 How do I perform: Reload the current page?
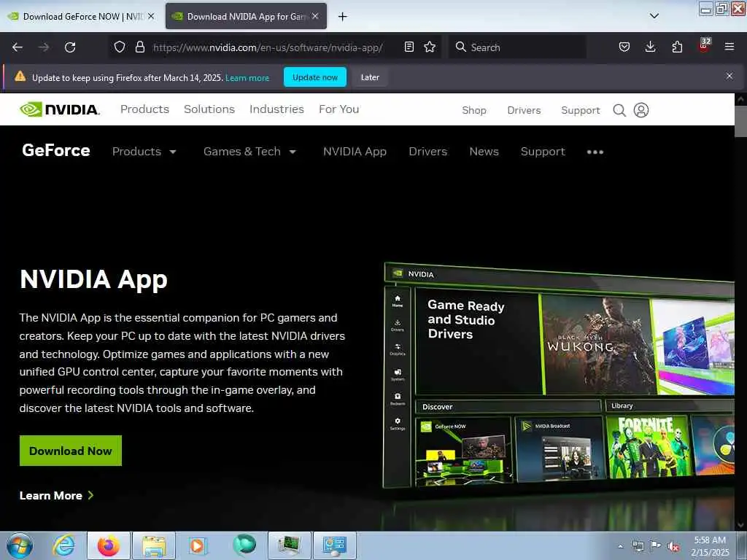(70, 47)
